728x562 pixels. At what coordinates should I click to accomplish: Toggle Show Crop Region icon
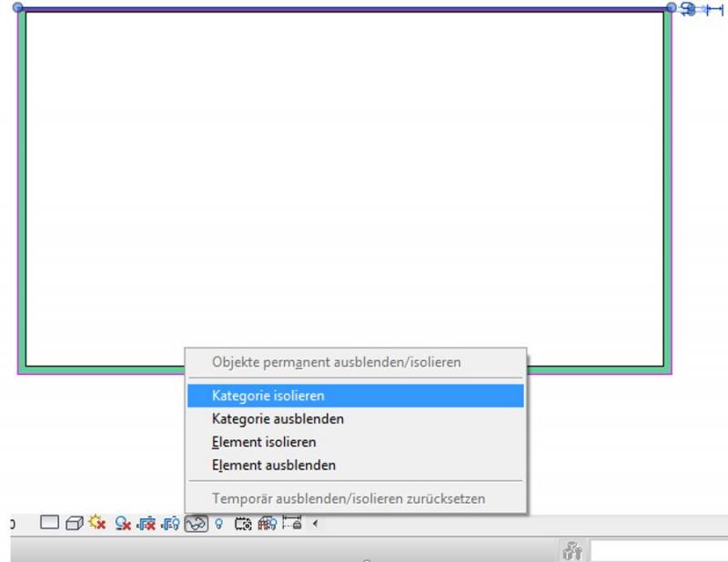(x=170, y=524)
